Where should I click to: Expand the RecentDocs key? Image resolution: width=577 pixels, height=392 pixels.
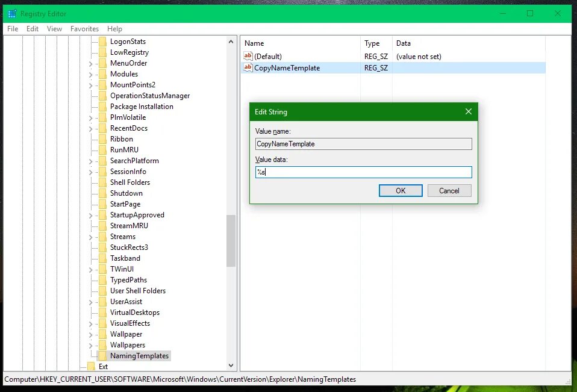point(90,129)
